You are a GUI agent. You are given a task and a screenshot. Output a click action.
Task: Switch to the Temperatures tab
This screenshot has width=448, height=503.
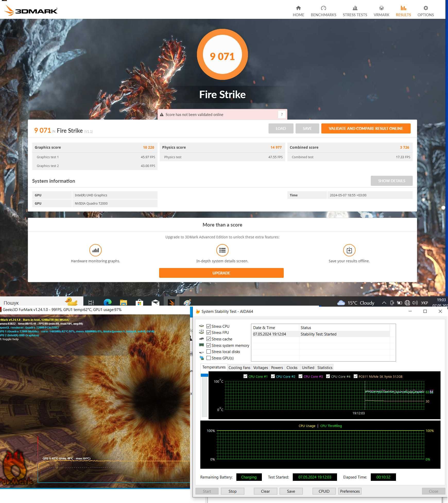click(x=214, y=367)
